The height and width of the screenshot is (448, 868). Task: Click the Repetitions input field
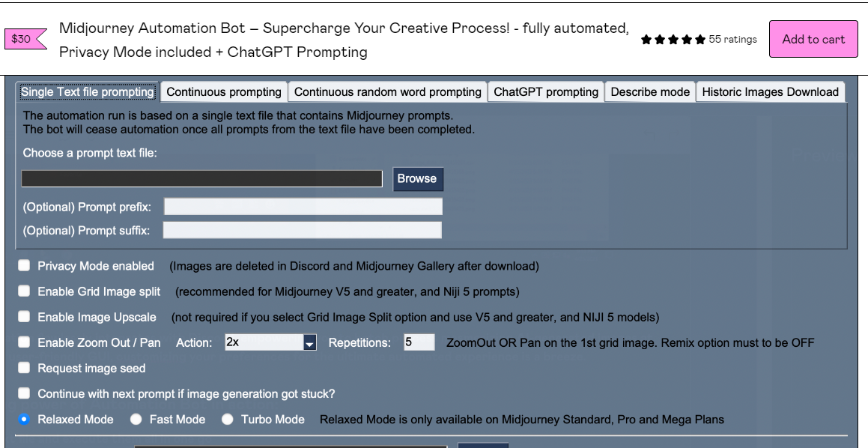click(419, 342)
